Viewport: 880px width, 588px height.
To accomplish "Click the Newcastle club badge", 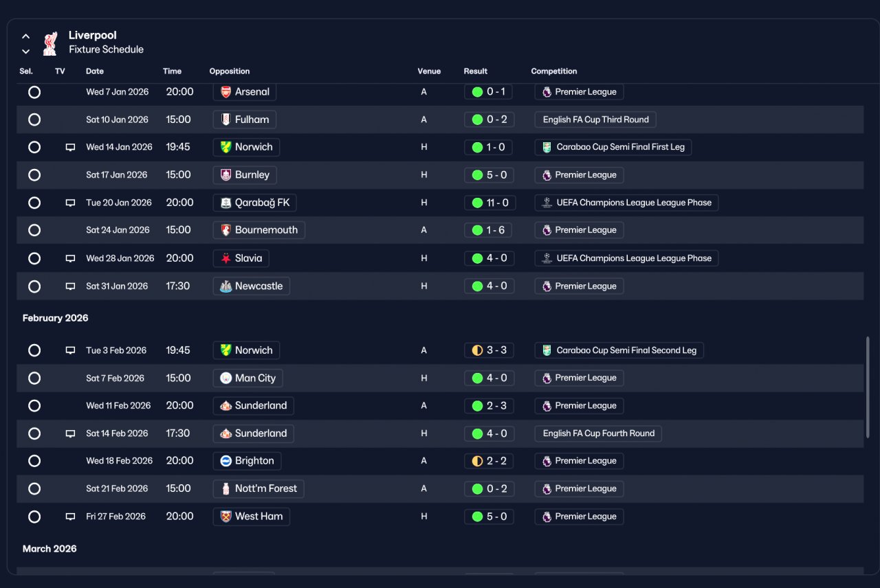I will click(x=225, y=286).
